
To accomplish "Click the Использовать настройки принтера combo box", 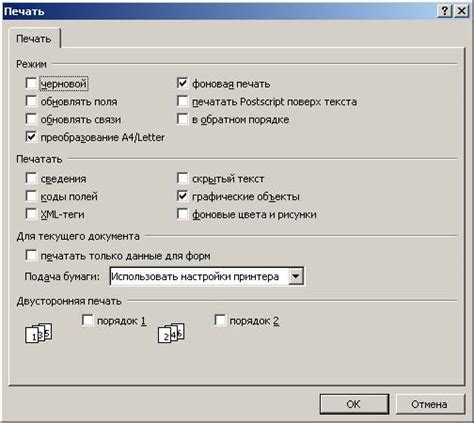I will (206, 276).
